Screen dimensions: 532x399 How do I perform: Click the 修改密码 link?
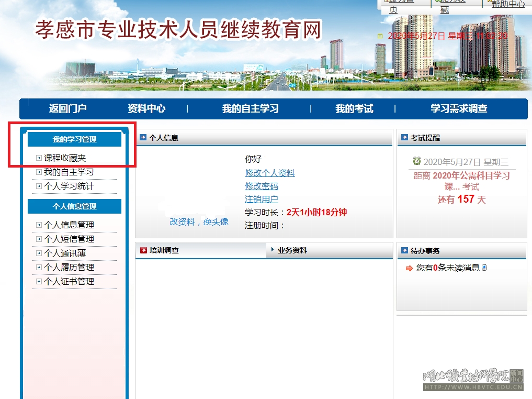coord(262,186)
